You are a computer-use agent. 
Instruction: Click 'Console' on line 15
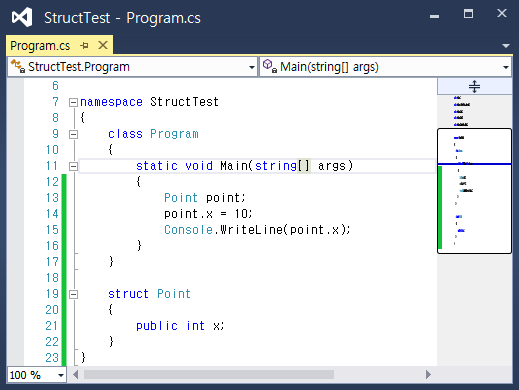coord(188,230)
